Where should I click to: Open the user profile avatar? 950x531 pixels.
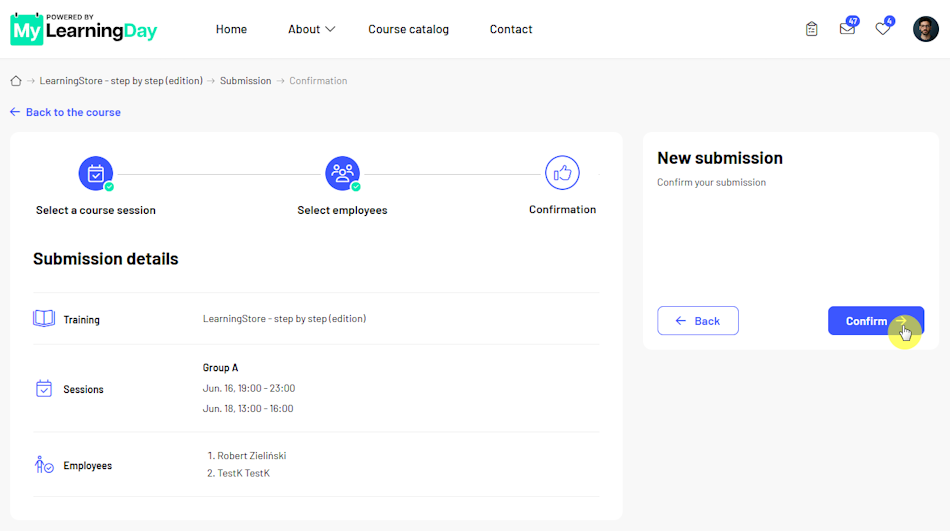pos(926,28)
